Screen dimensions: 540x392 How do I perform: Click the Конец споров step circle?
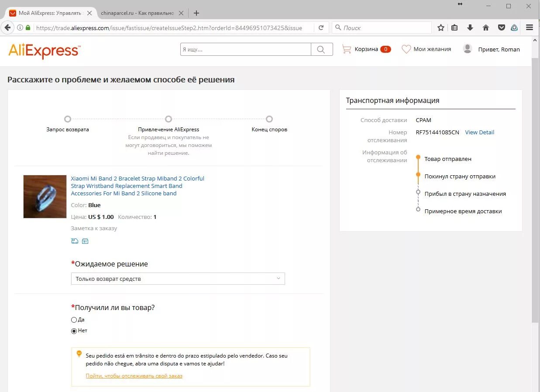(269, 119)
